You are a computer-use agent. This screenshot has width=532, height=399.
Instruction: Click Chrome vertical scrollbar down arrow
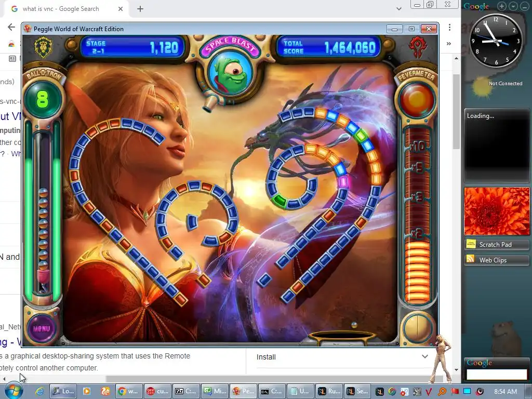[456, 370]
